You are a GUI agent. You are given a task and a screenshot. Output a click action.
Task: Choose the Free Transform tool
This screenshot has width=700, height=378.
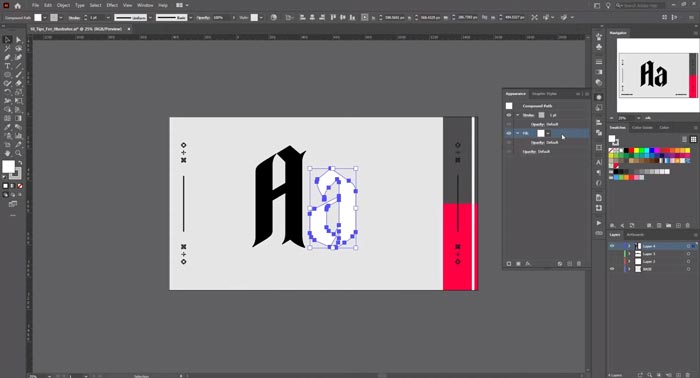[18, 101]
